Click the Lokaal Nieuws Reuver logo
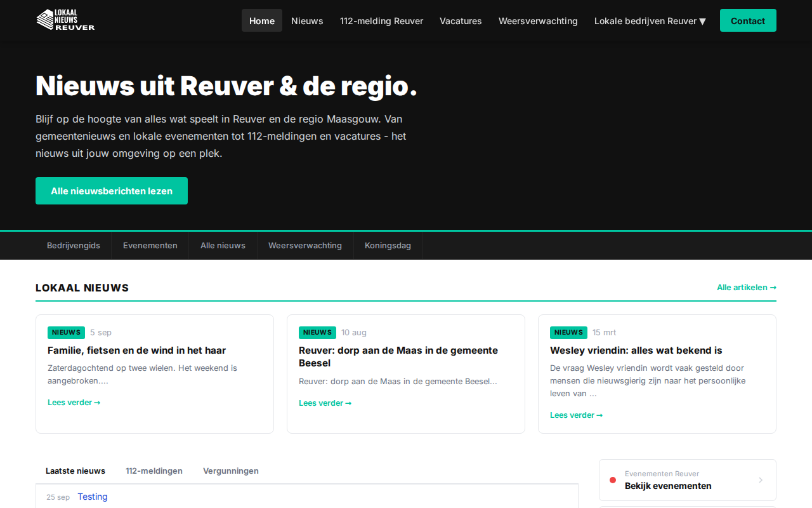Viewport: 812px width, 508px height. click(65, 20)
